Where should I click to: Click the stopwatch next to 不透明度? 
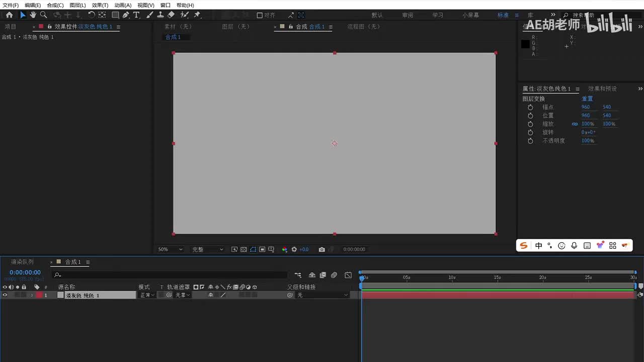[x=530, y=141]
